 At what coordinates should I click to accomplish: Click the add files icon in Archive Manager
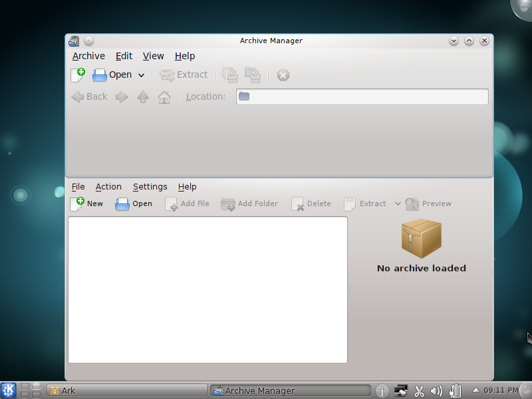tap(229, 75)
